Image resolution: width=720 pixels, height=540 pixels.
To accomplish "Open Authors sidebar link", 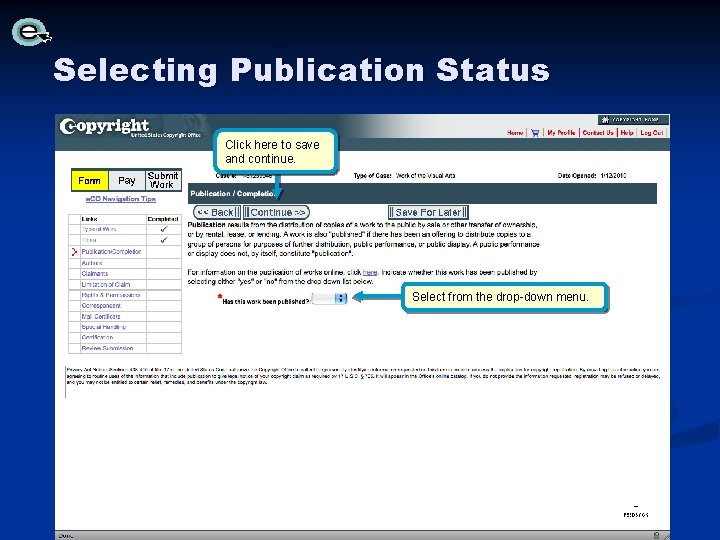I will tap(92, 263).
